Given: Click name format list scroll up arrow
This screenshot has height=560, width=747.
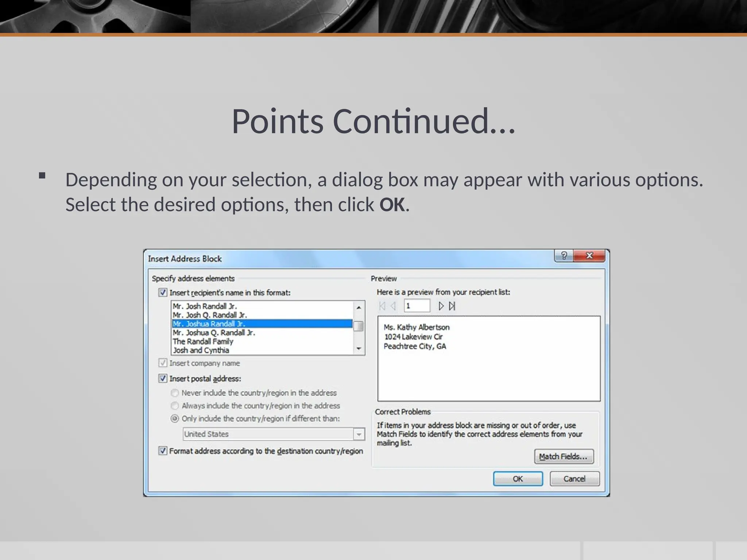Looking at the screenshot, I should pos(359,307).
